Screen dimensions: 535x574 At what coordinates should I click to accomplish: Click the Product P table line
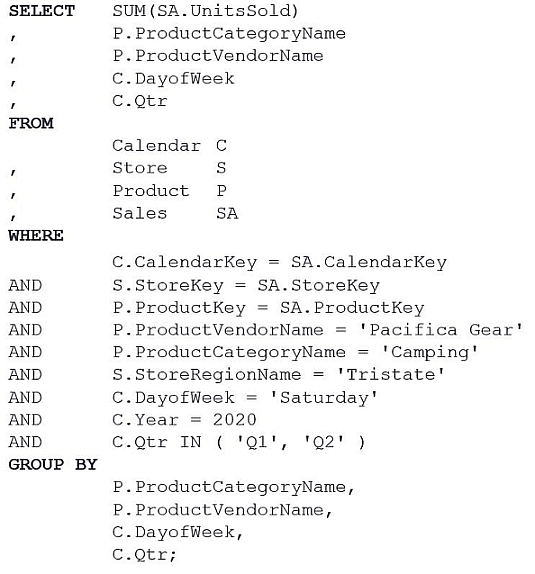tap(170, 191)
